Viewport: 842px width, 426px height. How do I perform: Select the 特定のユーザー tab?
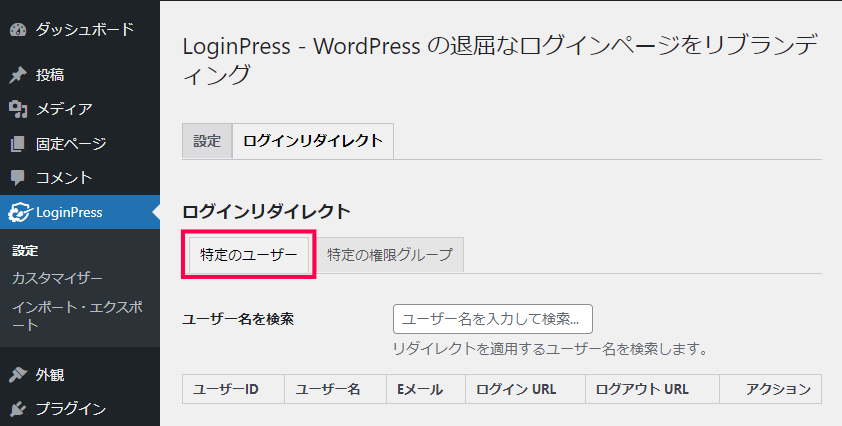tap(249, 255)
